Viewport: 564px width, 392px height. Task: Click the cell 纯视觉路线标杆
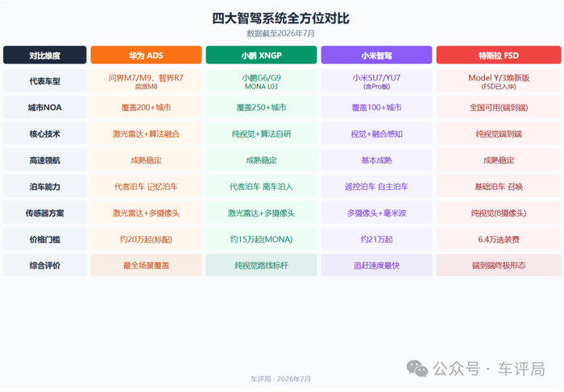click(x=261, y=265)
